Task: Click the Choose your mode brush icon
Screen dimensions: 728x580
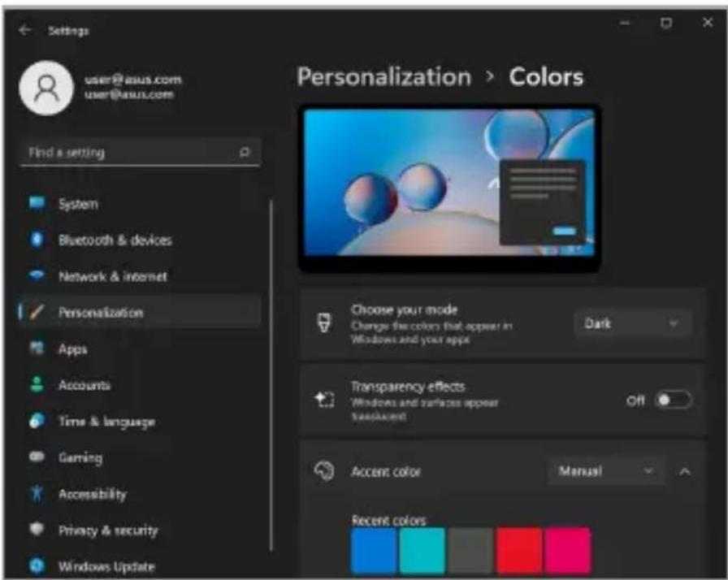Action: coord(324,323)
